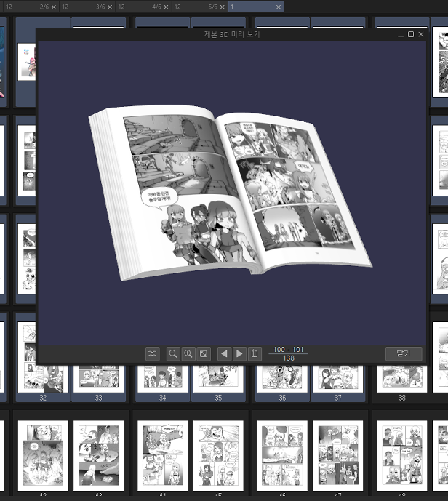Select page 46 thumbnail in bottom row
Screen dimensions: 448x501
pyautogui.click(x=282, y=455)
